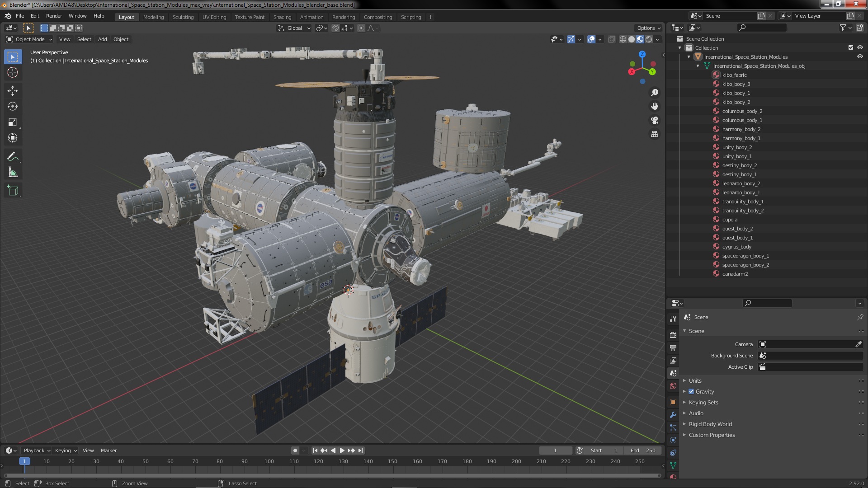Open the Render menu
Viewport: 868px width, 488px height.
54,16
